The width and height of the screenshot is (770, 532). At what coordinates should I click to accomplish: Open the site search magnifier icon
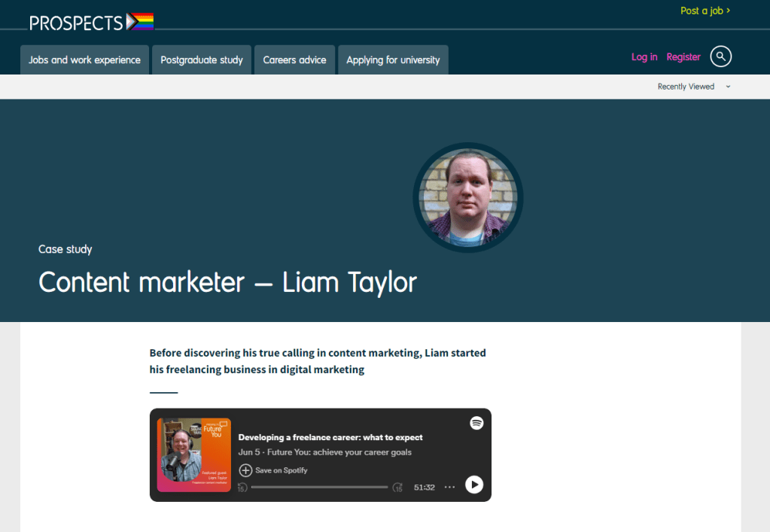(x=720, y=56)
